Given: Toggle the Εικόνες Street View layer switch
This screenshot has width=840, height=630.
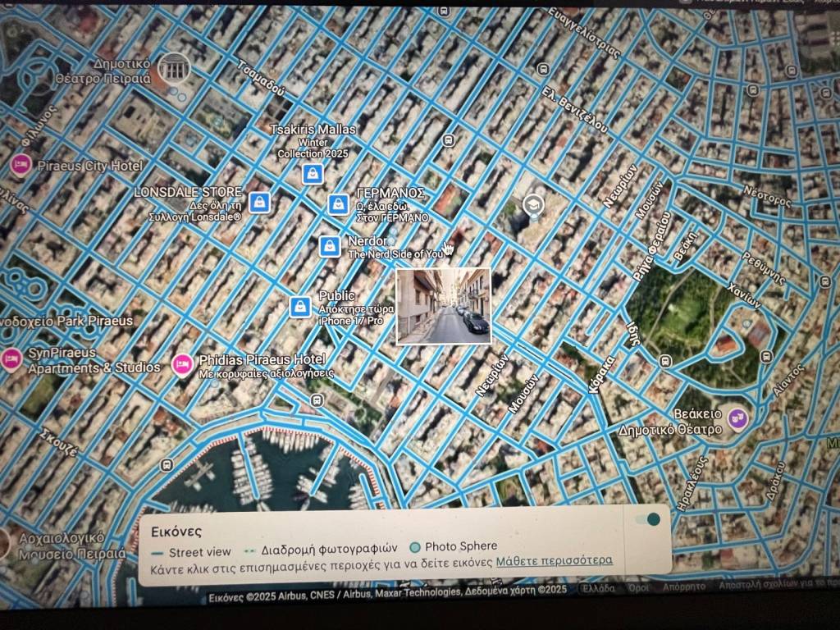Looking at the screenshot, I should click(647, 519).
